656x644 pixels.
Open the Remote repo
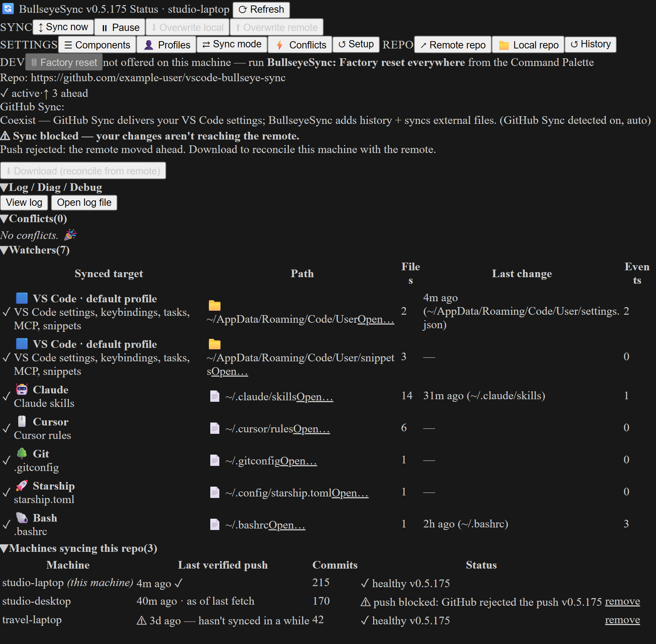(453, 45)
